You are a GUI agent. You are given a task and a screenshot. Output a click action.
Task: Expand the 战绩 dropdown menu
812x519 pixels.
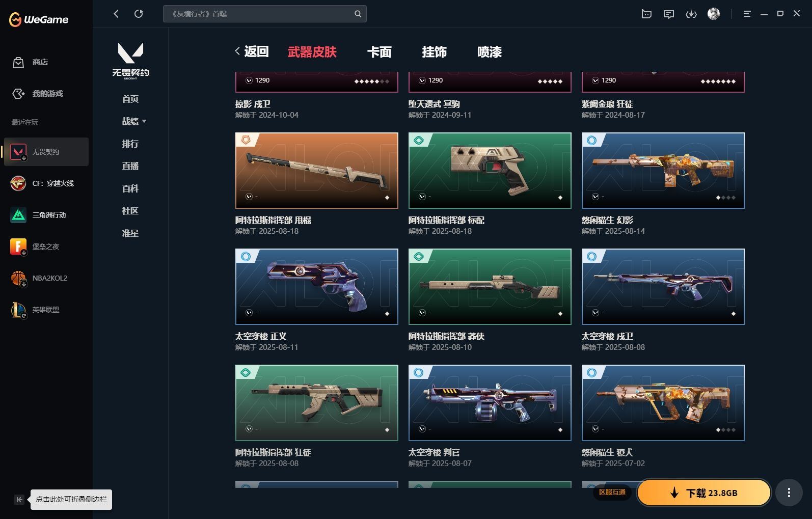tap(134, 121)
